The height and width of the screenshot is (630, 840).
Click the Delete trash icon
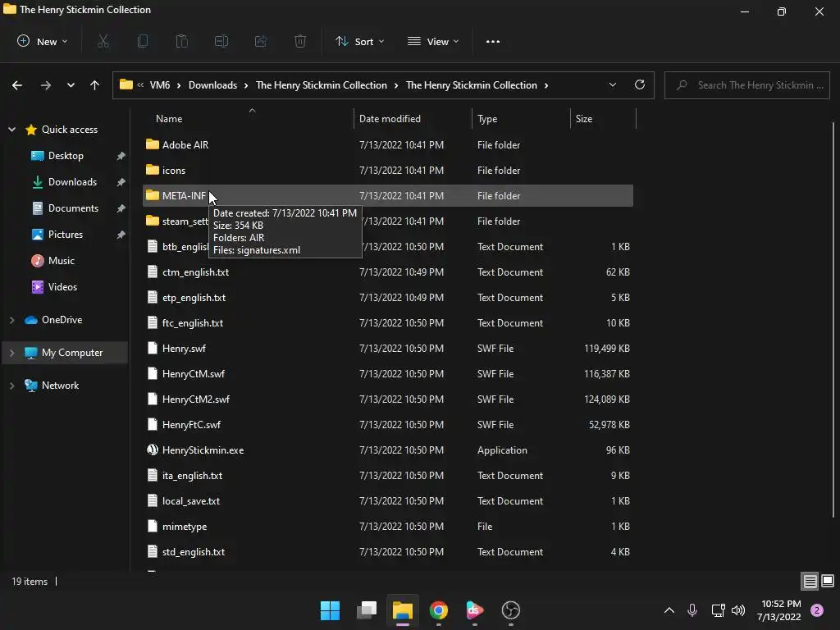pyautogui.click(x=300, y=41)
